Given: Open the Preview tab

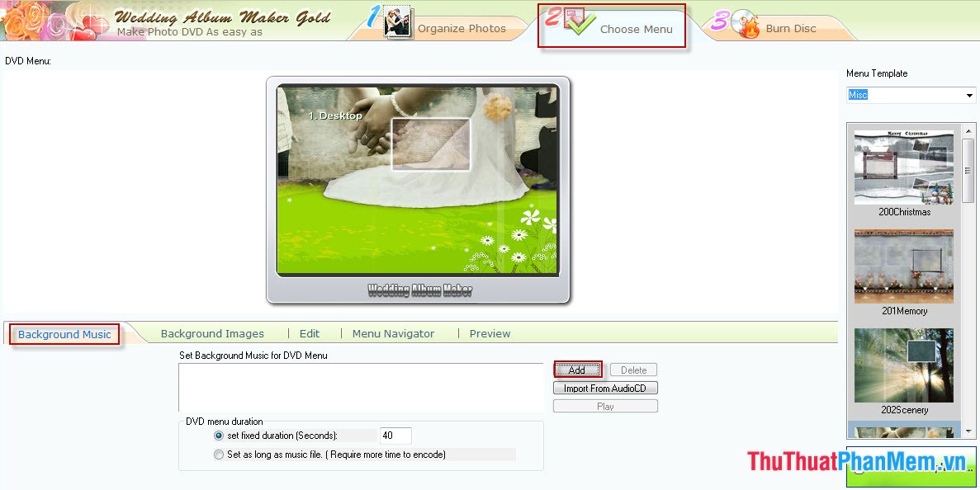Looking at the screenshot, I should click(x=489, y=333).
